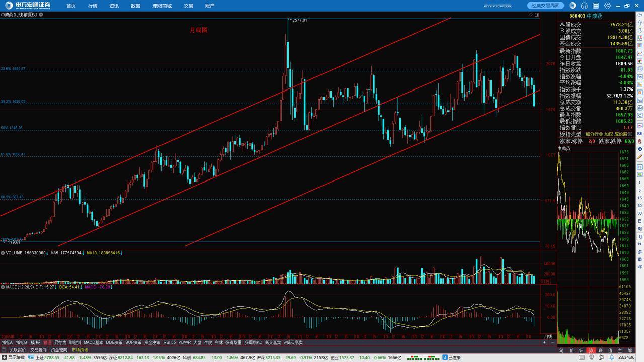Viewport: 644px width, 362px height.
Task: Zoom in chart with plus button
Action: click(x=544, y=342)
